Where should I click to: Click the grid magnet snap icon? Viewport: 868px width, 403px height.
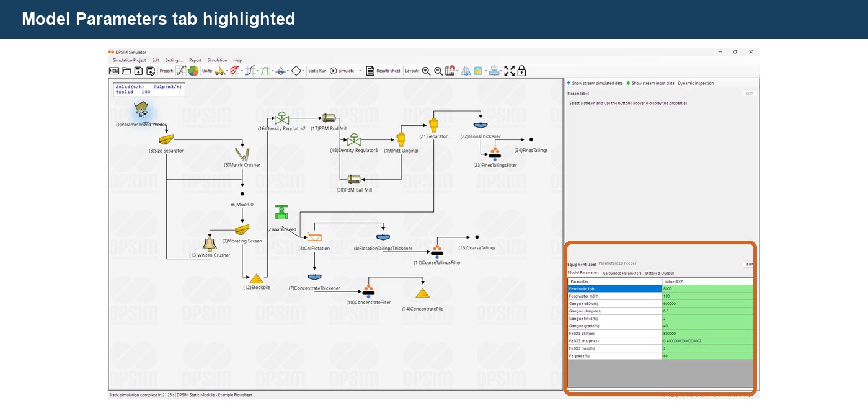pyautogui.click(x=450, y=71)
